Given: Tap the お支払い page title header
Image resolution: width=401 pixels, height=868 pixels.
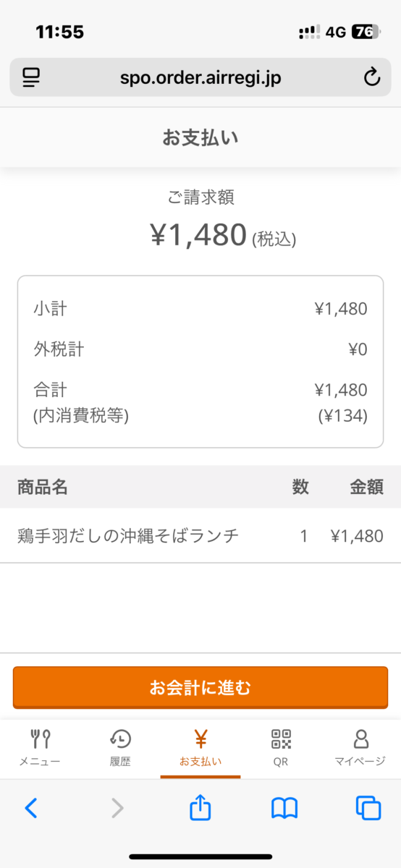Looking at the screenshot, I should (200, 137).
